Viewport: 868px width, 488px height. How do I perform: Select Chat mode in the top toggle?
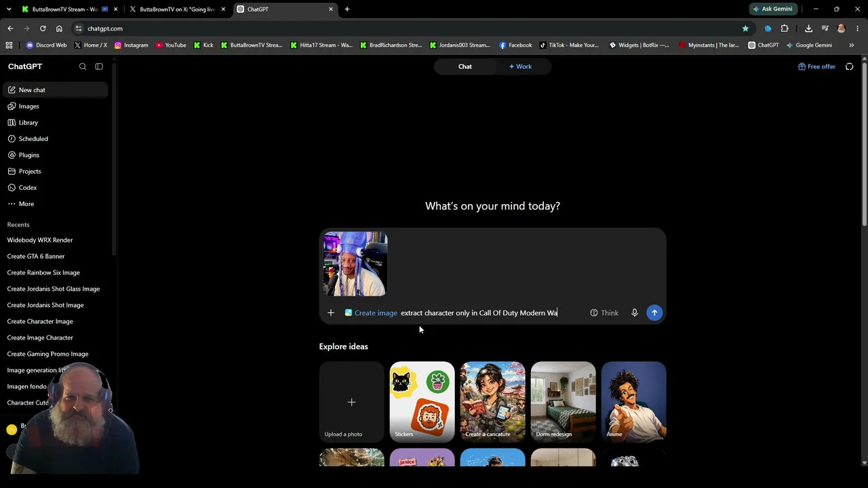click(x=465, y=66)
